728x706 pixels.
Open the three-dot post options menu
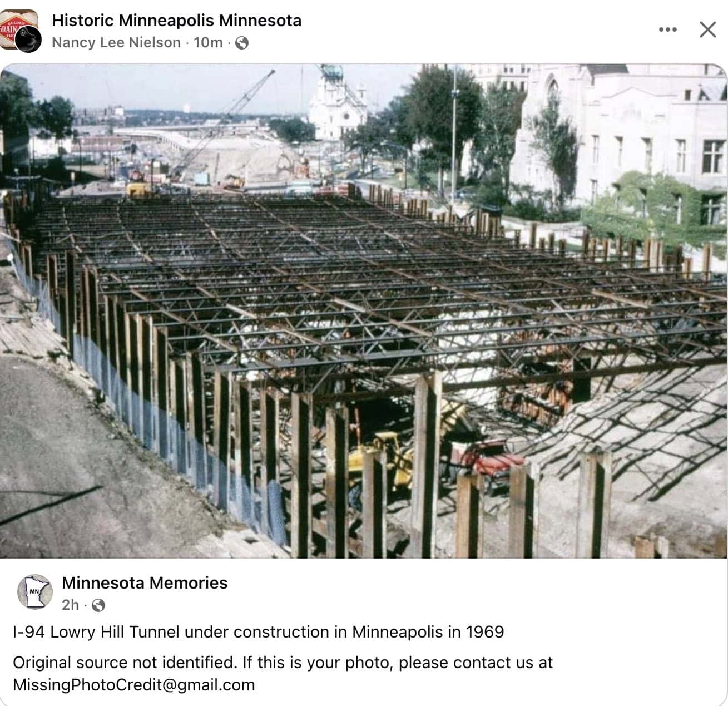click(667, 29)
